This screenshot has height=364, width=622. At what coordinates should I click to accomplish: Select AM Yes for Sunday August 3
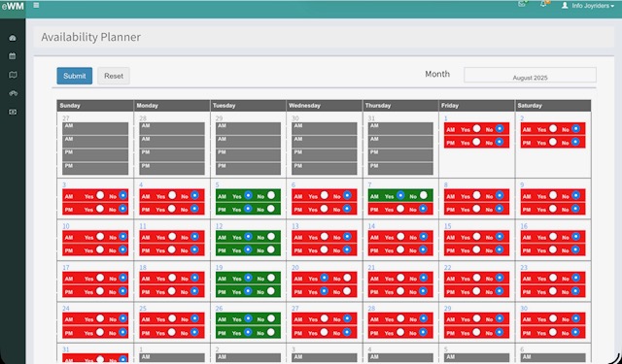click(x=100, y=195)
